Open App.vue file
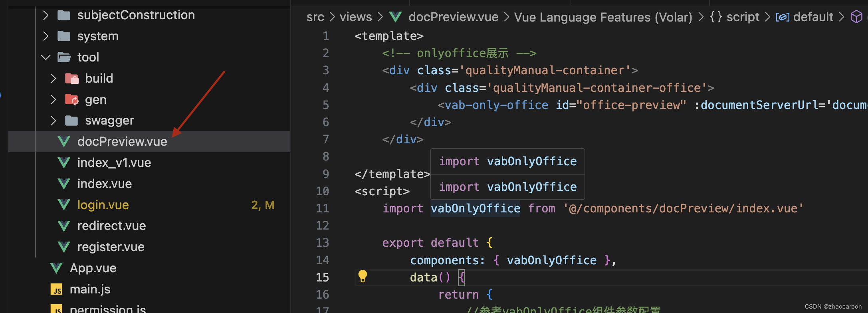Viewport: 868px width, 313px height. pyautogui.click(x=149, y=268)
